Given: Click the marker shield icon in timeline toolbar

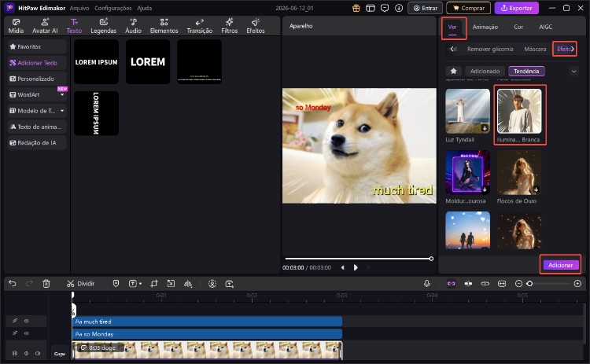Looking at the screenshot, I should coord(116,284).
